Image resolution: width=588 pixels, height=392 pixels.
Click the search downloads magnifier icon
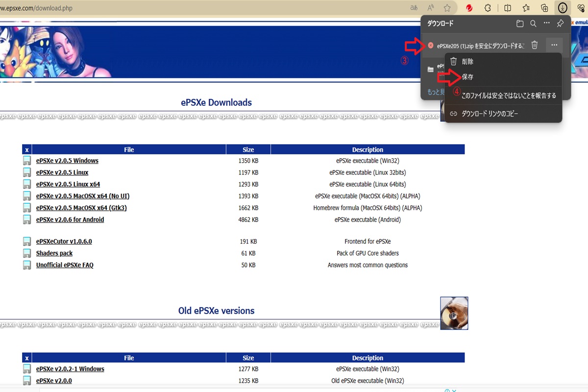pyautogui.click(x=533, y=24)
